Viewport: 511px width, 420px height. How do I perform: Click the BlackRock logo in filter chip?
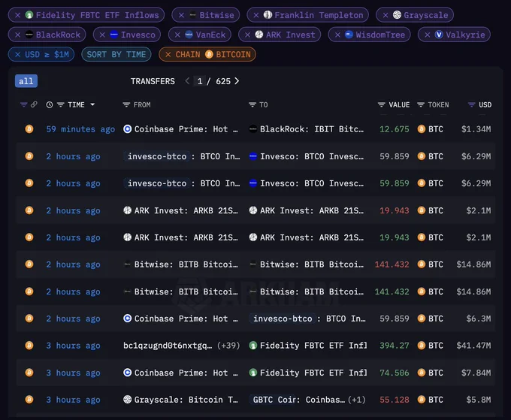(x=29, y=35)
